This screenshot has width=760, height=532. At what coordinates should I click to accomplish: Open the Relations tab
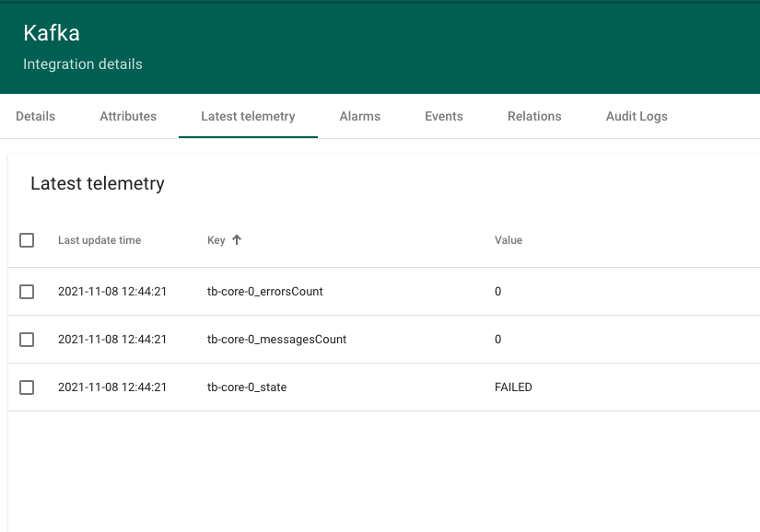click(534, 116)
